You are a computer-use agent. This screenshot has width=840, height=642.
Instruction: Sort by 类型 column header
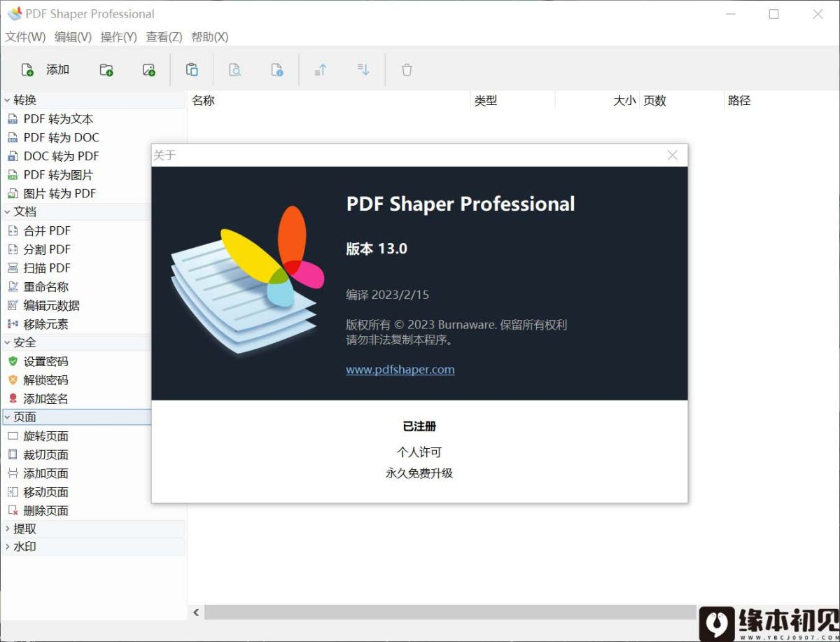point(513,101)
